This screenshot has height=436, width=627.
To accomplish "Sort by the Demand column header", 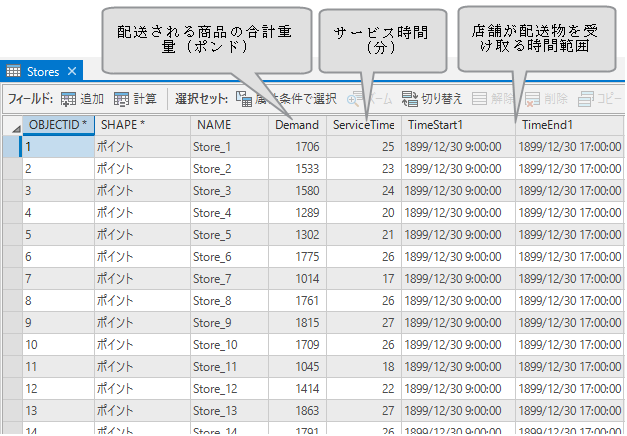I will [296, 125].
